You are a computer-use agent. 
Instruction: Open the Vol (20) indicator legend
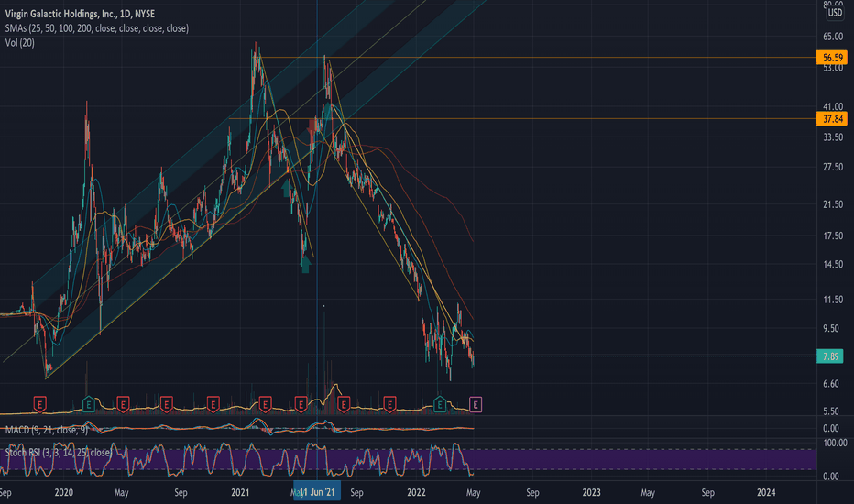pyautogui.click(x=19, y=42)
